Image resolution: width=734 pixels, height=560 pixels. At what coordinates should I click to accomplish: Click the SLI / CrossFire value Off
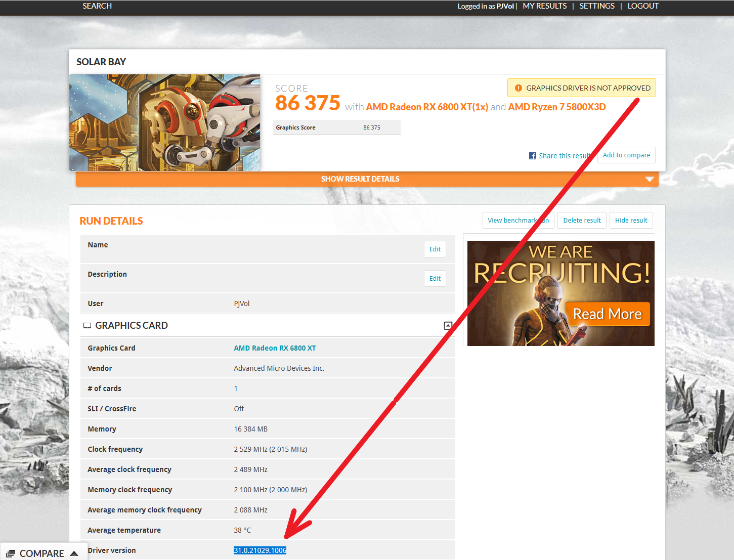tap(239, 409)
